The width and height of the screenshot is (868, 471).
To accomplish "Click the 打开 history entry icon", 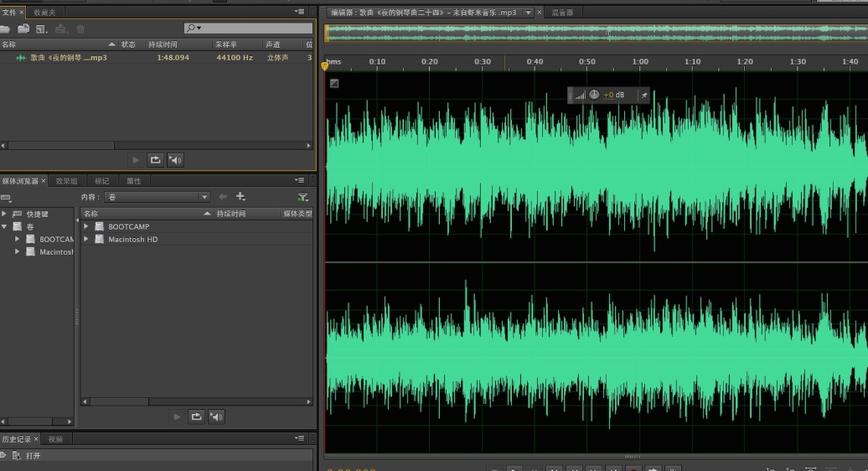I will 17,456.
